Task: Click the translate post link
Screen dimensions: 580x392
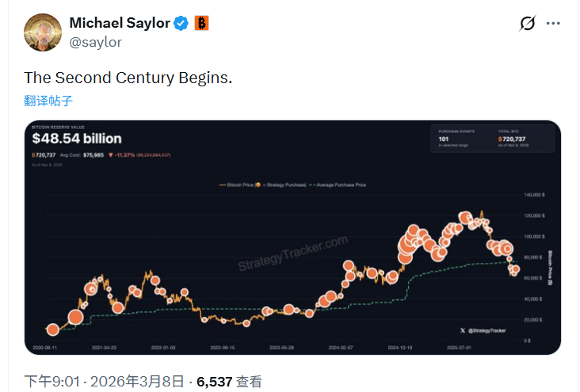Action: (48, 101)
